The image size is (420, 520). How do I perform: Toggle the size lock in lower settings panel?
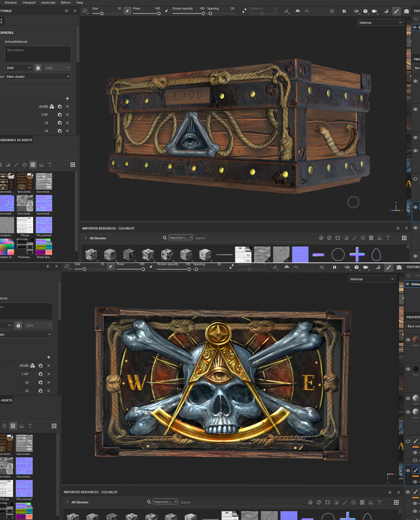pyautogui.click(x=19, y=326)
